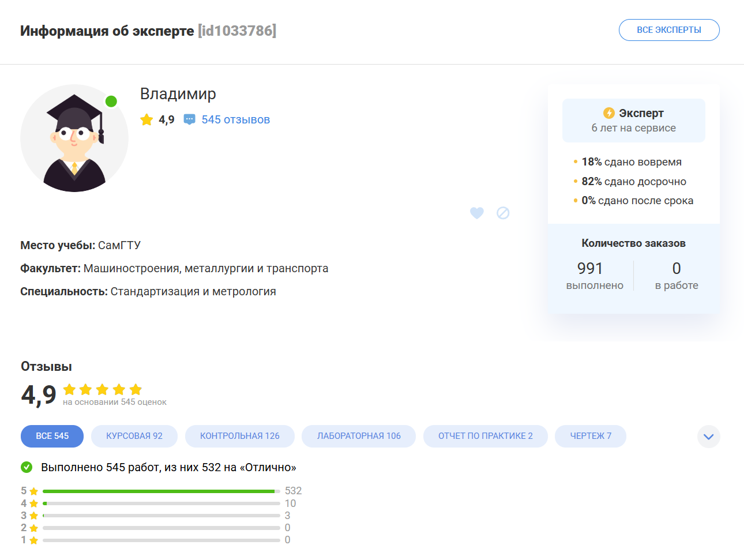Screen dimensions: 744x560
Task: Expand more review categories with chevron
Action: tap(708, 437)
